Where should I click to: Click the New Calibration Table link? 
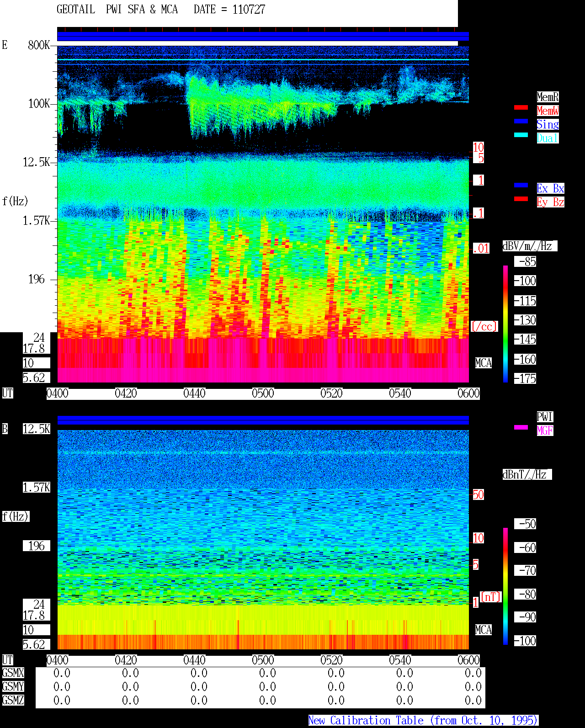point(423,721)
